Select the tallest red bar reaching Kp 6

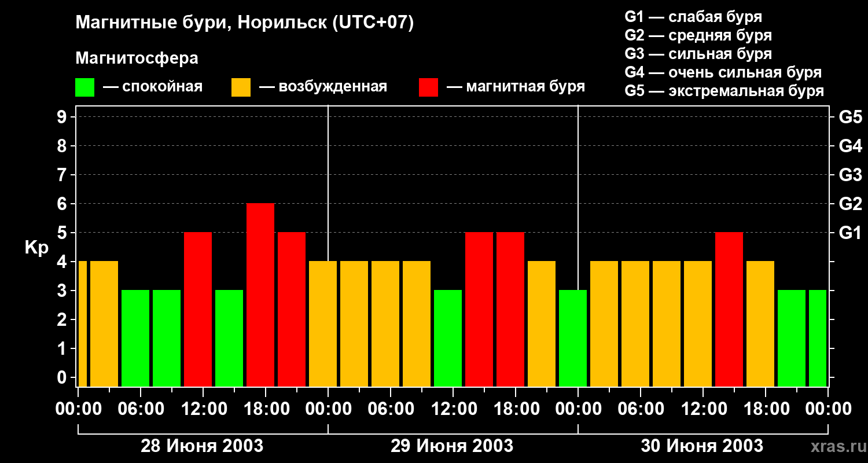click(260, 295)
